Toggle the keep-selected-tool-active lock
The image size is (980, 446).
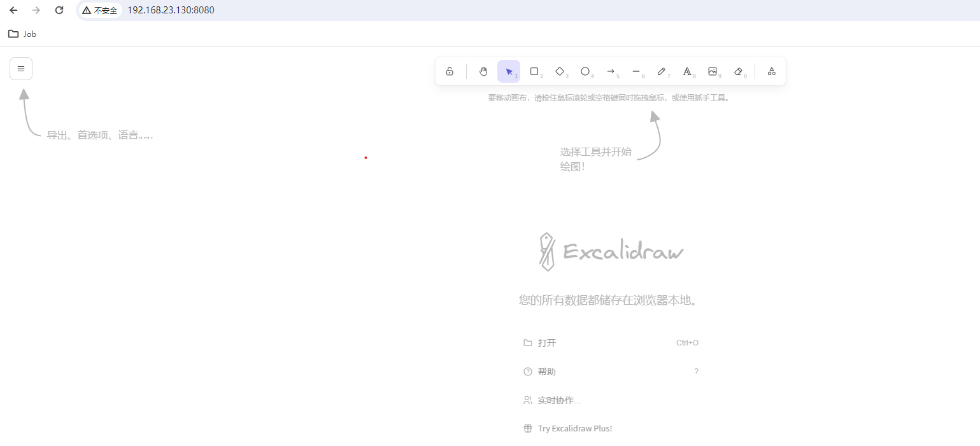click(450, 71)
